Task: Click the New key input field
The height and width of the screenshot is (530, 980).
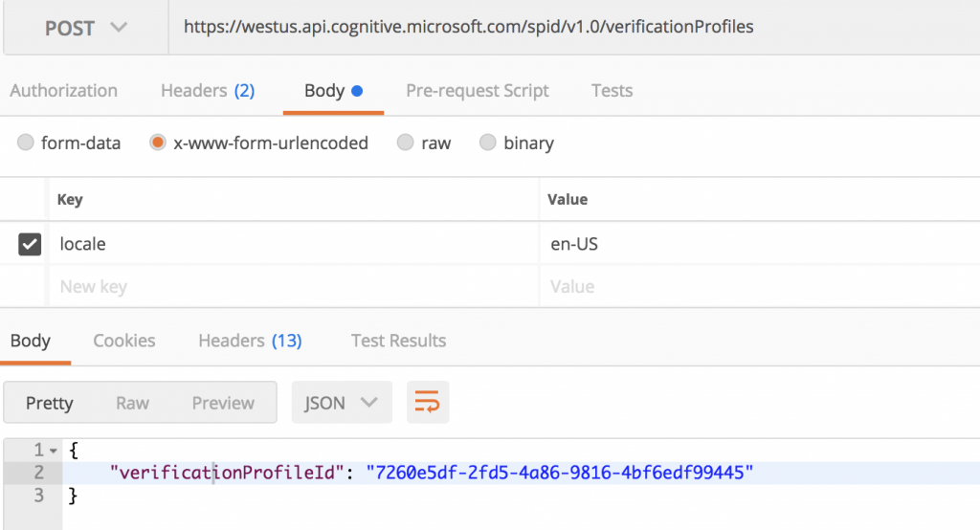Action: [287, 286]
